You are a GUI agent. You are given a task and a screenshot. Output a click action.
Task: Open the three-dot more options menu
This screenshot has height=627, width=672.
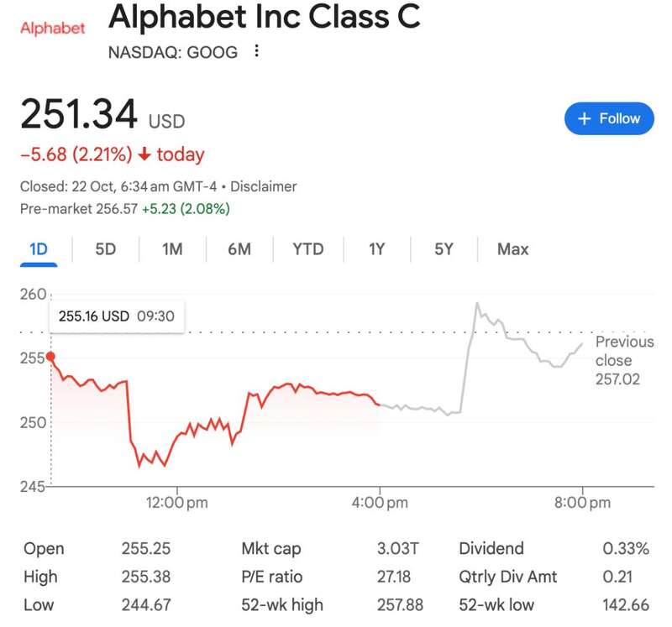[x=256, y=52]
